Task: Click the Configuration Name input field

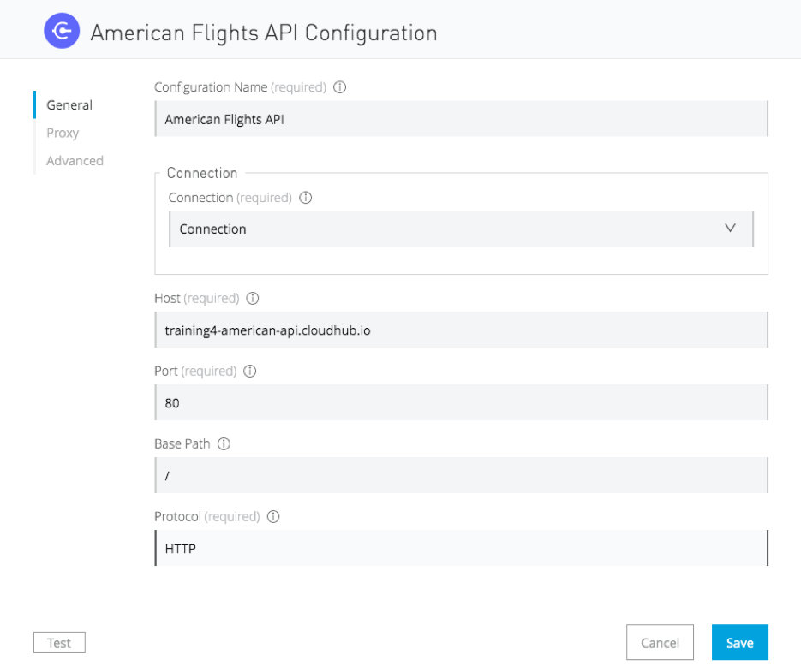Action: tap(461, 119)
